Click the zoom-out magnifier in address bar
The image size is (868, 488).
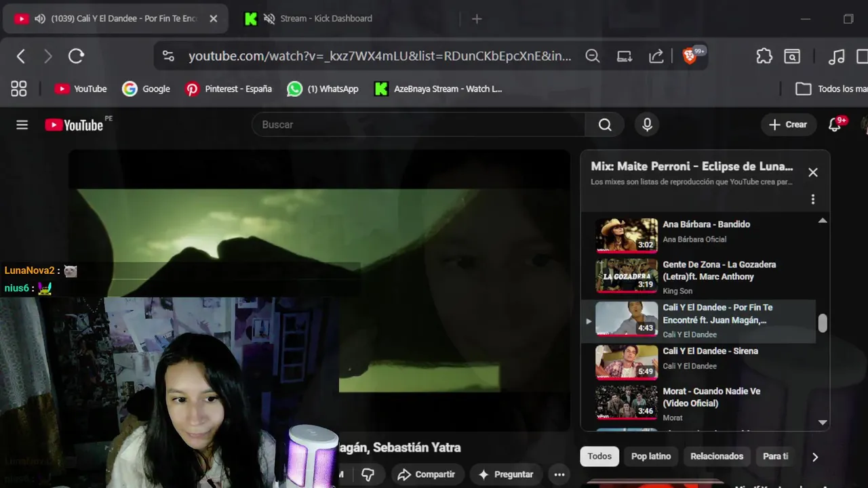tap(593, 56)
